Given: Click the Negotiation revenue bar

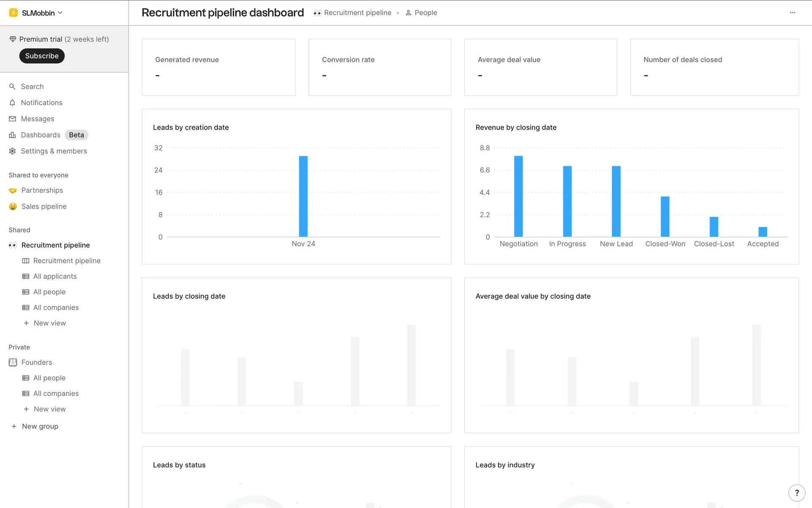Looking at the screenshot, I should (518, 196).
